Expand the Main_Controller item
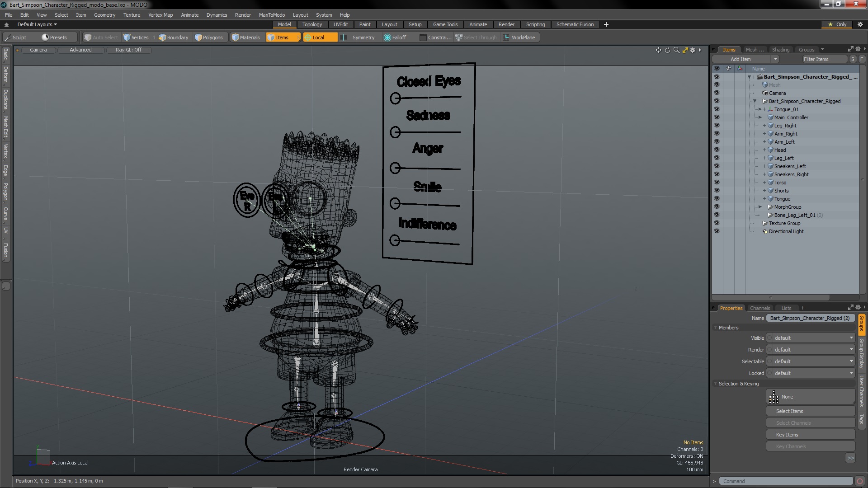Screen dimensions: 868x488 point(760,117)
